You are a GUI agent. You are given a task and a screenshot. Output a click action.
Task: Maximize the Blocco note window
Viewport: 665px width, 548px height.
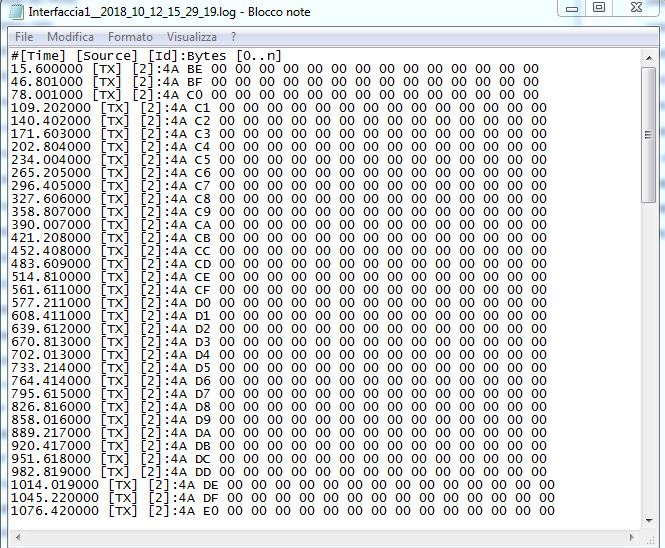click(599, 8)
